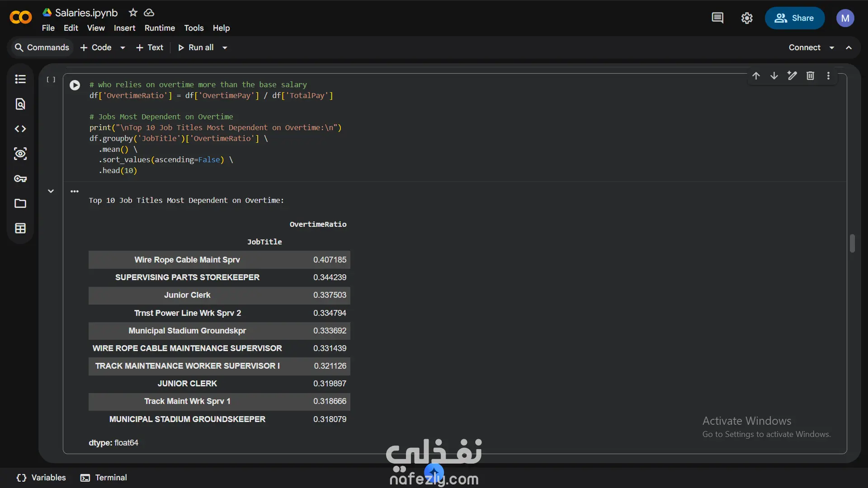Click MUNICIPAL STADIUM GROUNDSKEEPER row
The image size is (868, 488).
coord(219,419)
